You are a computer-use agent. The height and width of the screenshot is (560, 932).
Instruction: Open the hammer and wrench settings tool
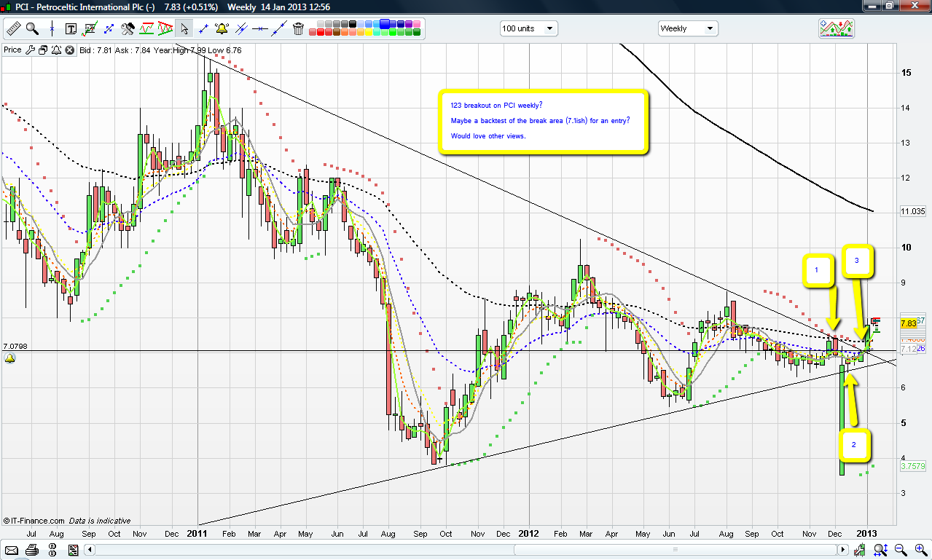128,29
